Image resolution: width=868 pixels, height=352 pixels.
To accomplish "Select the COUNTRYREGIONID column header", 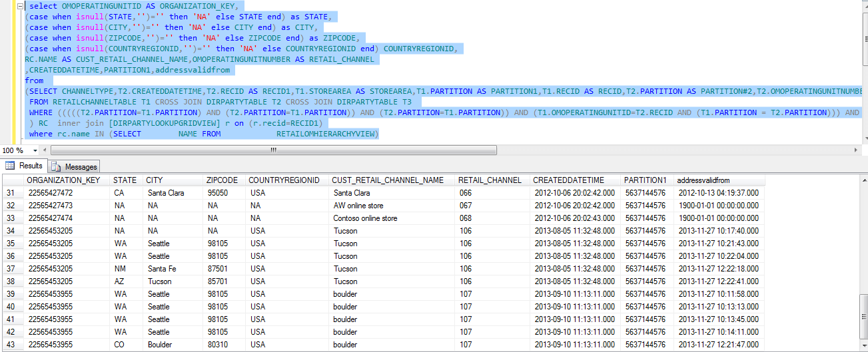I will pos(287,180).
